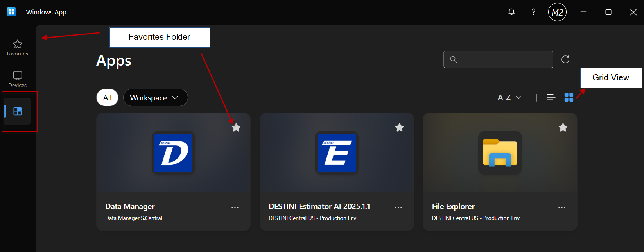Expand the Workspace filter dropdown
The width and height of the screenshot is (644, 252).
(x=156, y=98)
